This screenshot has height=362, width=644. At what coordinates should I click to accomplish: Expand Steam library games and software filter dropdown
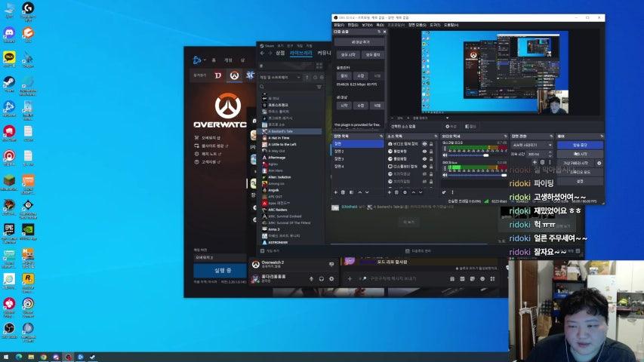click(297, 77)
